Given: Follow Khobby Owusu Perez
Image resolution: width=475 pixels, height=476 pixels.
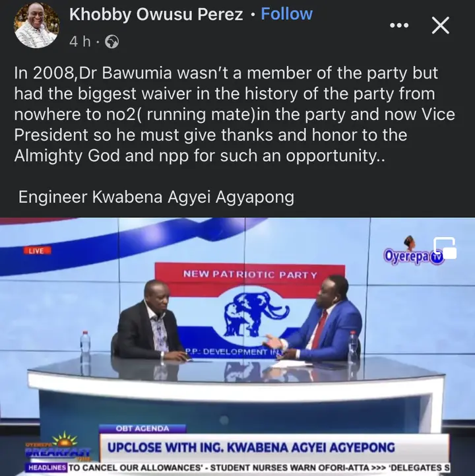Looking at the screenshot, I should pyautogui.click(x=286, y=14).
